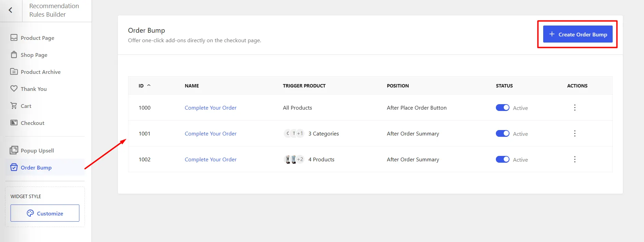The height and width of the screenshot is (242, 644).
Task: Click the 3 Categories trigger text
Action: [324, 133]
